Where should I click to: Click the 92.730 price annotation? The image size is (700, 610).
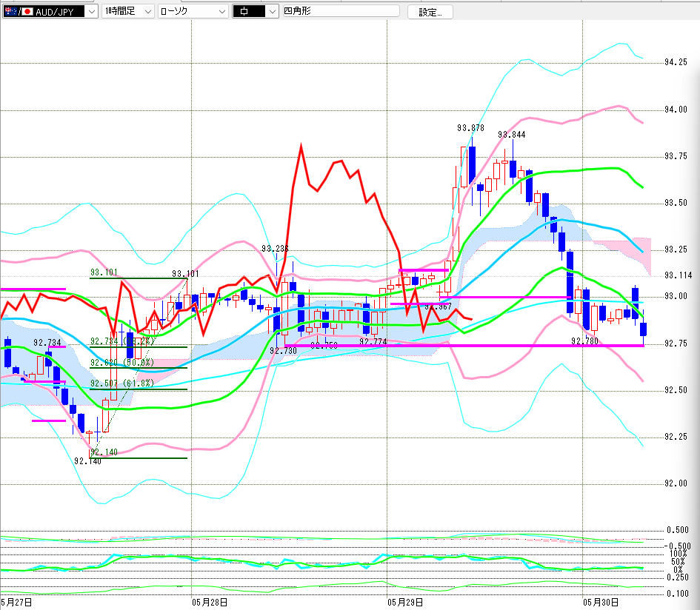[x=283, y=351]
